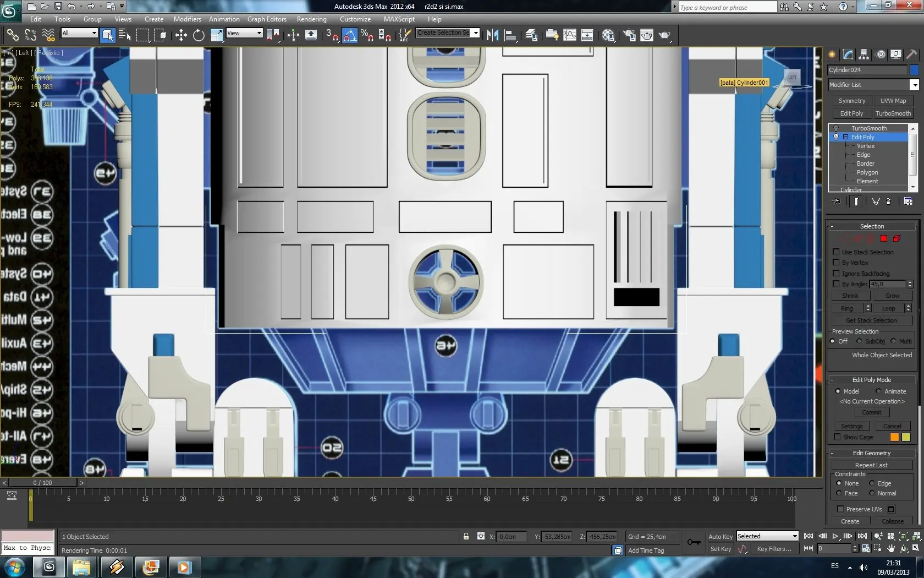The height and width of the screenshot is (578, 924).
Task: Click the Pin Stack icon
Action: [x=837, y=201]
